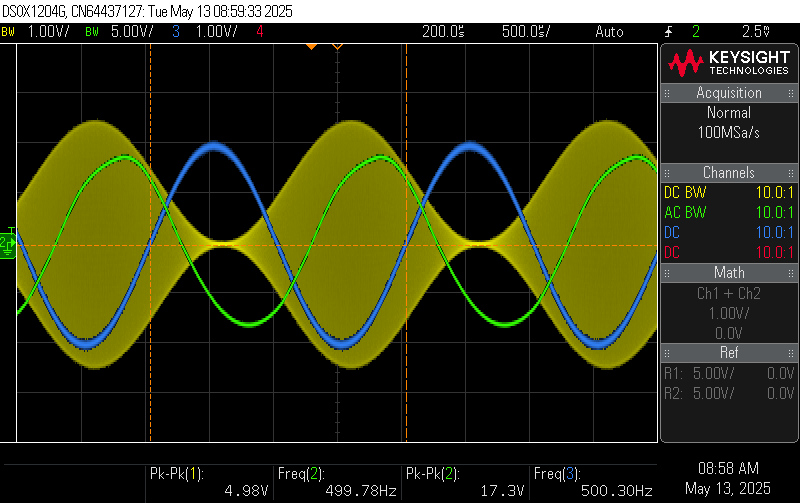Click the 2.5 V trigger level value
800x503 pixels.
coord(756,32)
